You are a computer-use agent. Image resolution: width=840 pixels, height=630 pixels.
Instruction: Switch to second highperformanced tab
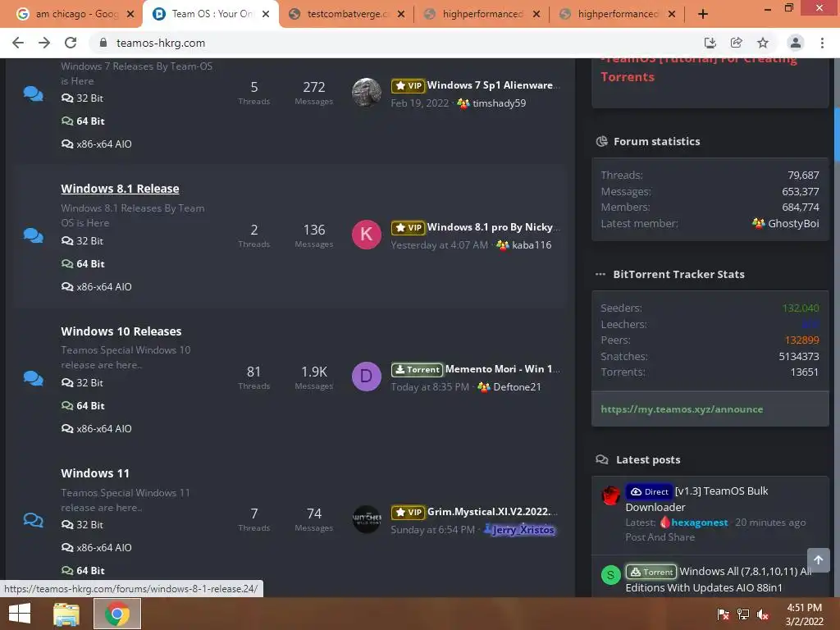(617, 14)
